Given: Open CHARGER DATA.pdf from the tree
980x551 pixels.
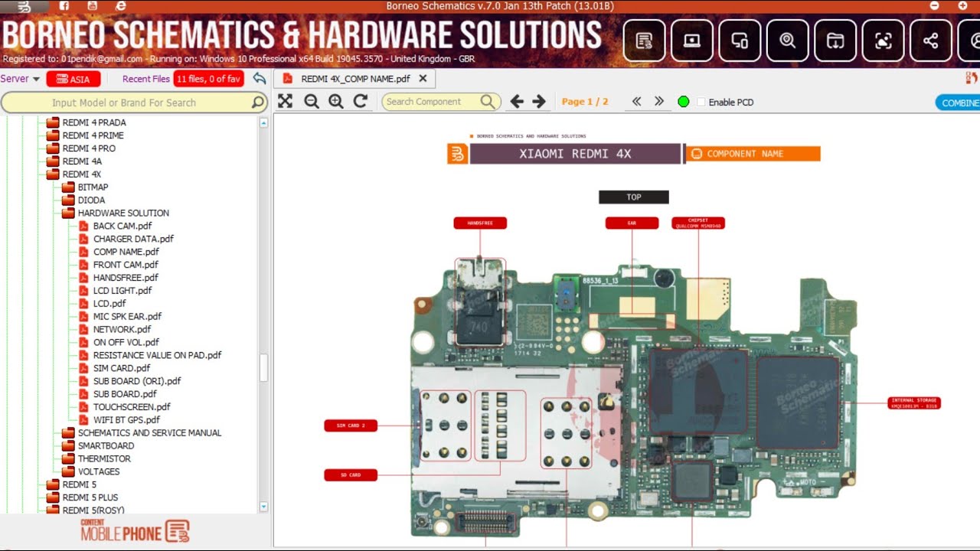Looking at the screenshot, I should point(133,239).
